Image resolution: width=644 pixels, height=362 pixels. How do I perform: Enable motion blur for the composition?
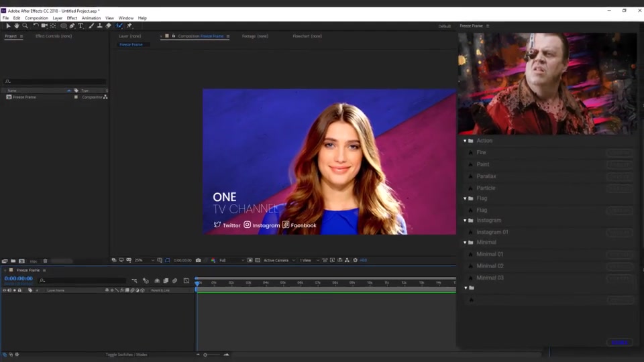[175, 281]
